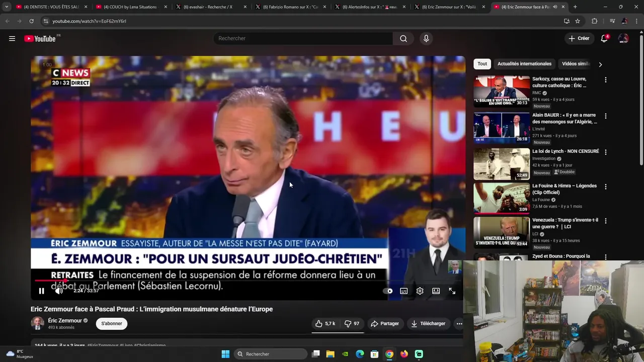Go to the YouTube home logo
Viewport: 644px width, 362px height.
pos(40,39)
